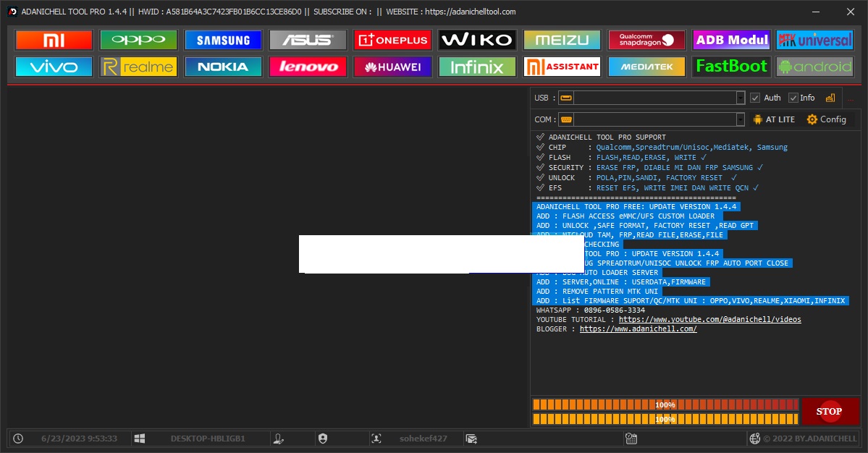Click the shield account icon in status bar
868x453 pixels.
click(x=323, y=439)
